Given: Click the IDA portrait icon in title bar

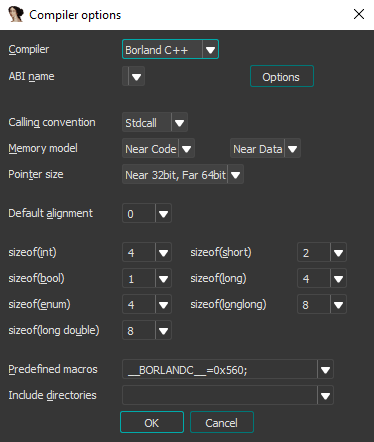Looking at the screenshot, I should 16,14.
